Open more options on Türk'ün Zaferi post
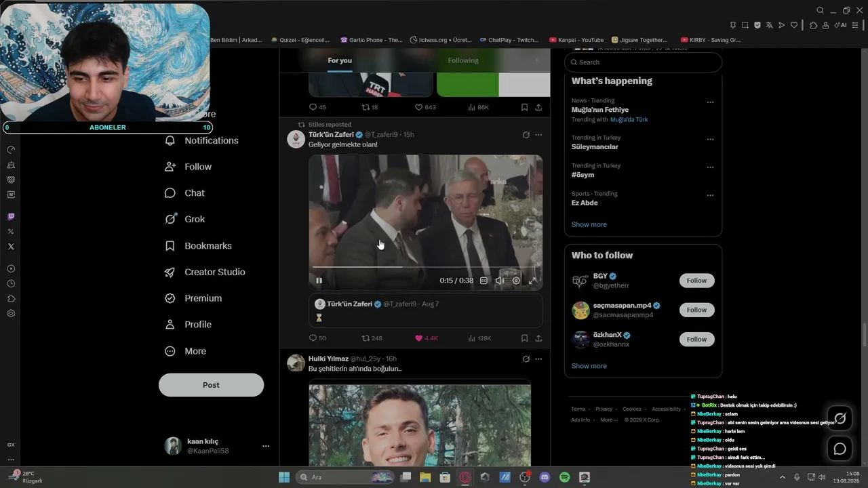 pos(538,135)
